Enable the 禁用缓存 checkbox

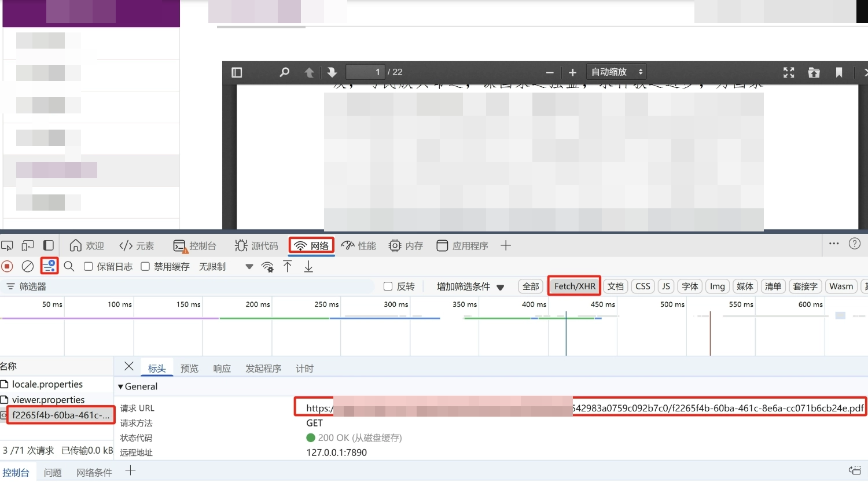pos(145,266)
